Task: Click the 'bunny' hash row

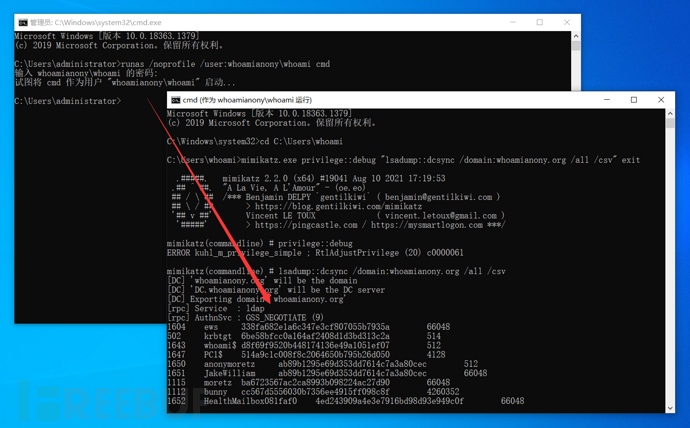Action: pyautogui.click(x=313, y=391)
